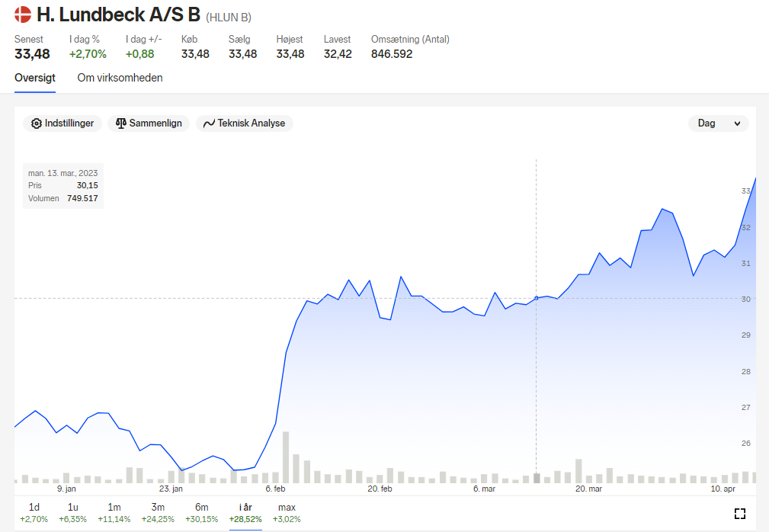The image size is (769, 532).
Task: Click the wavy line icon in Teknisk Analyse
Action: pyautogui.click(x=209, y=123)
